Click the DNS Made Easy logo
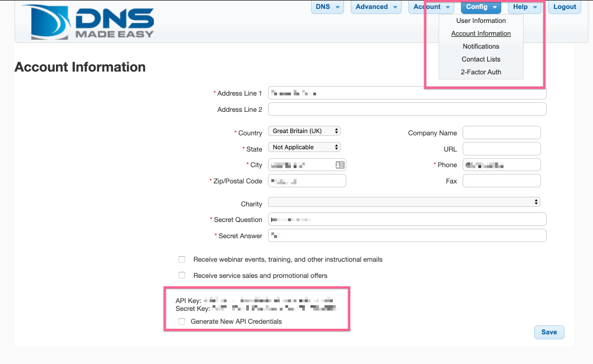This screenshot has width=593, height=364. 88,22
